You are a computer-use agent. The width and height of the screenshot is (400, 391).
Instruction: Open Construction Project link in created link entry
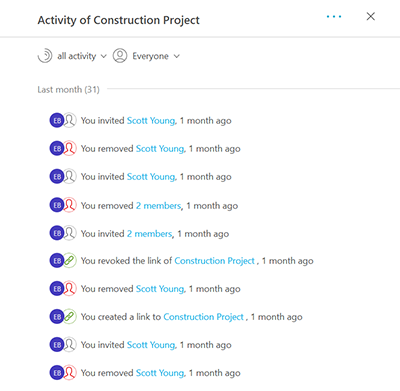tap(204, 317)
